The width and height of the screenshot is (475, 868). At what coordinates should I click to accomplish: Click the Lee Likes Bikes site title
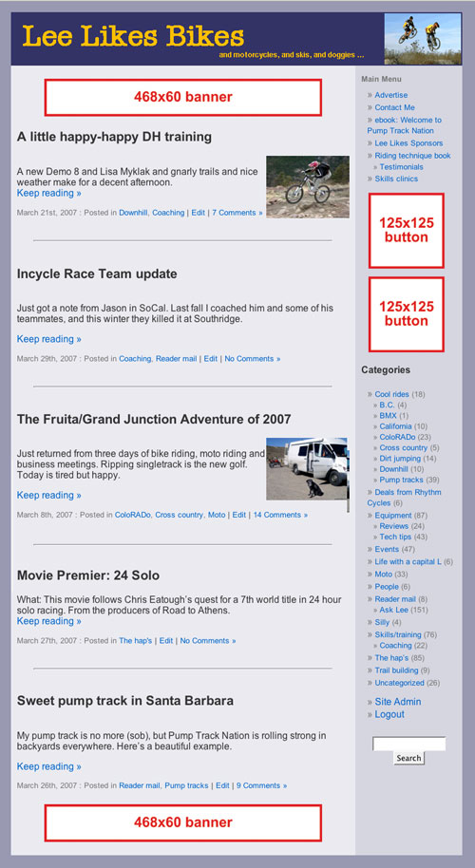[133, 36]
